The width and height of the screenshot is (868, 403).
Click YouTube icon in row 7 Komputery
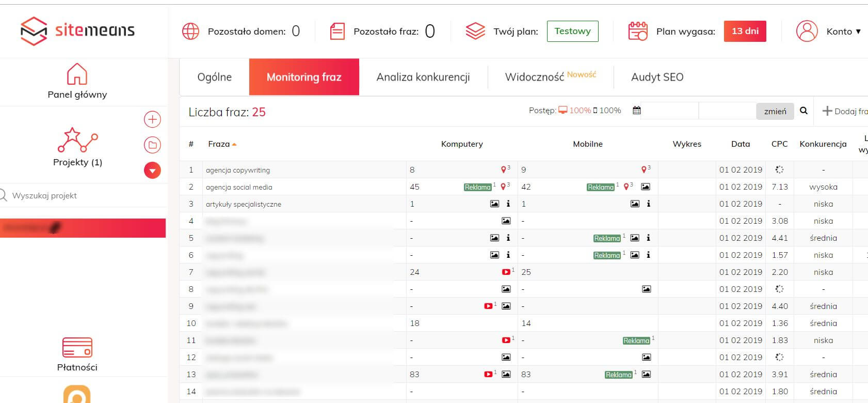click(x=506, y=272)
